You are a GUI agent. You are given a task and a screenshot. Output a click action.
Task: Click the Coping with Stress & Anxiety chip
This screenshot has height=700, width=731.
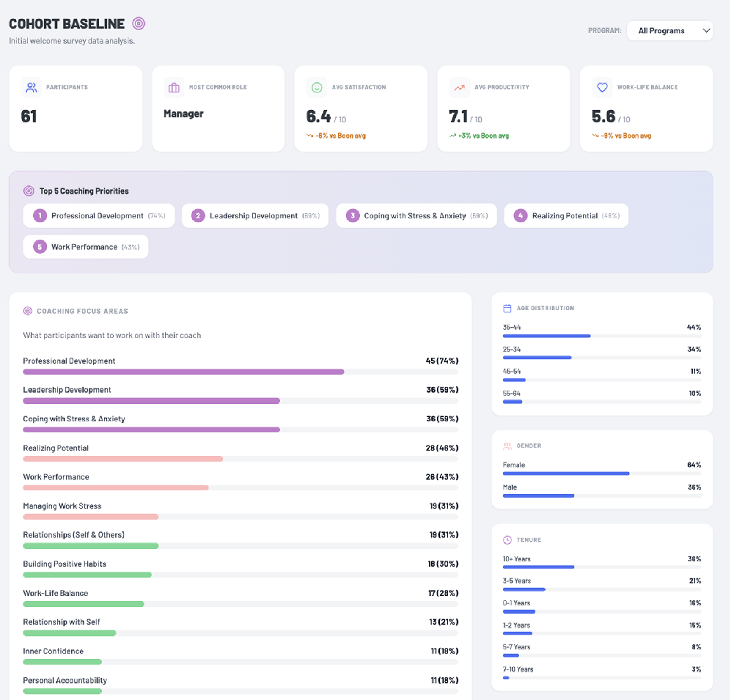pyautogui.click(x=416, y=215)
